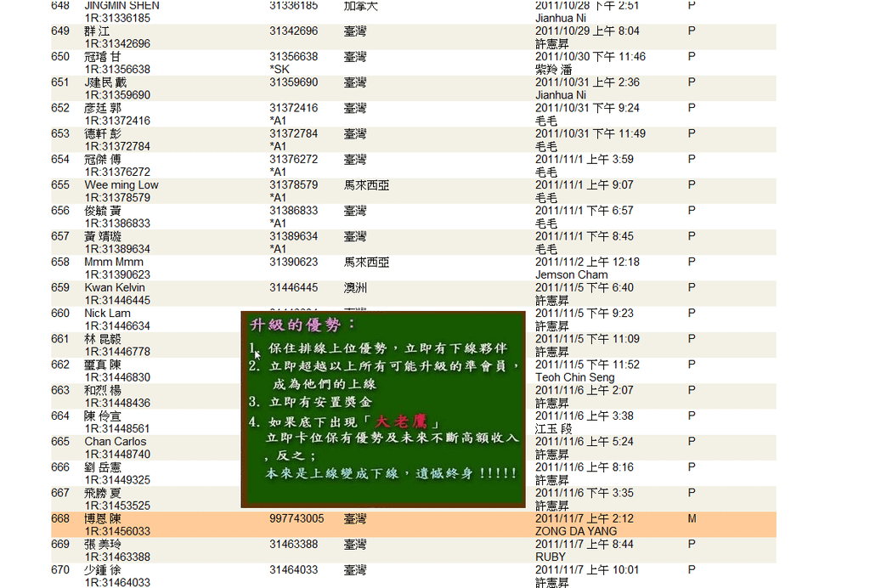
Task: Click the date 2011/11/6 下午 3:35
Action: (x=585, y=493)
